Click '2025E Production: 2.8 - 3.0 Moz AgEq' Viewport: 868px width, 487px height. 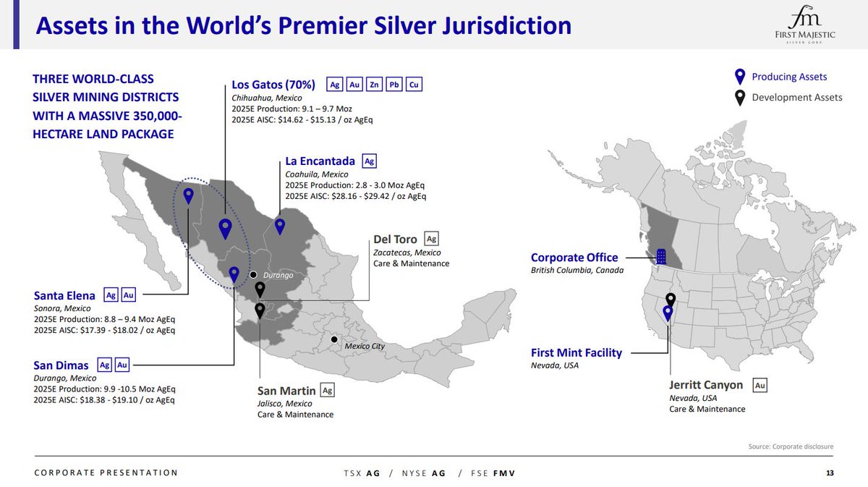[354, 185]
